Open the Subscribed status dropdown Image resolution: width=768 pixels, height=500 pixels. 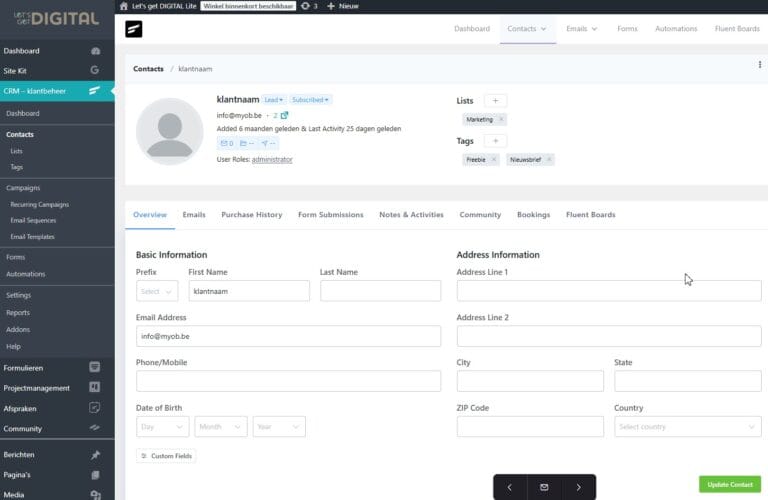point(311,100)
